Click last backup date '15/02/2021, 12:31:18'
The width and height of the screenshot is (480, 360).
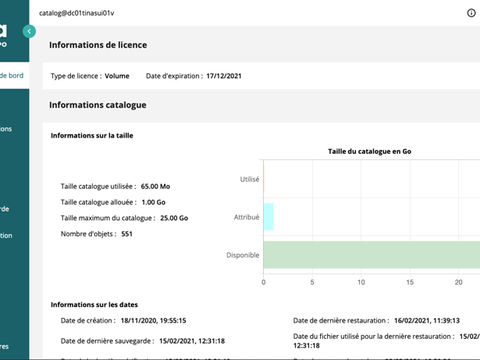coord(192,341)
